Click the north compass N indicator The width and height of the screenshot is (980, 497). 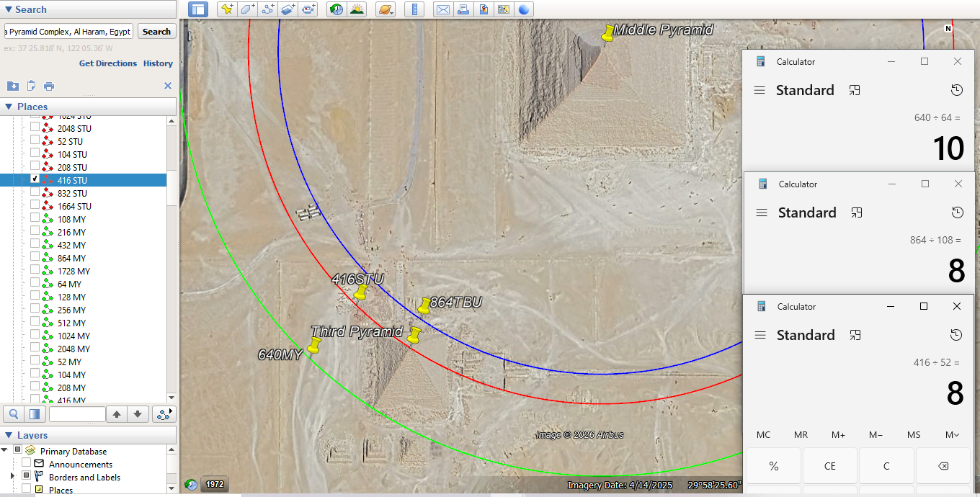[x=948, y=28]
